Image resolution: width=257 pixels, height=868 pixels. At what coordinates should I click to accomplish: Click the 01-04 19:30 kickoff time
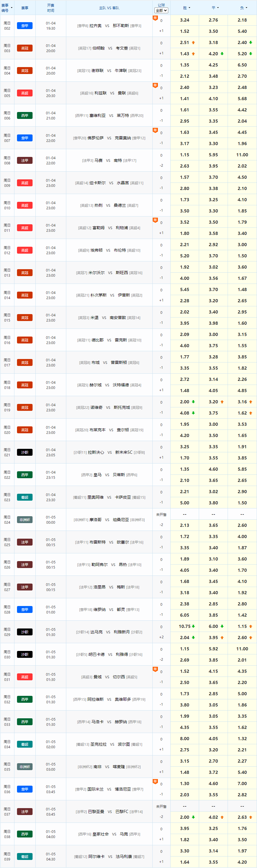coord(51,26)
